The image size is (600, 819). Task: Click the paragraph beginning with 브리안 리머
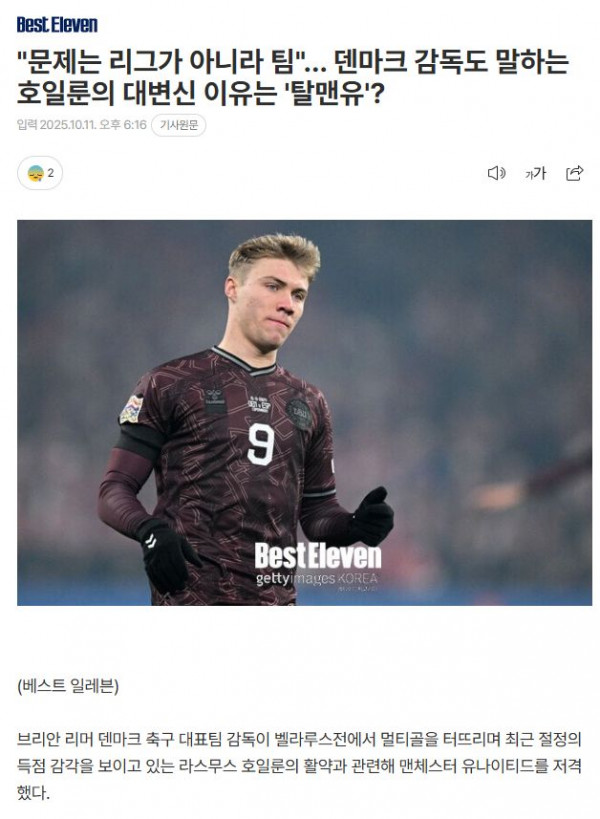(x=299, y=766)
